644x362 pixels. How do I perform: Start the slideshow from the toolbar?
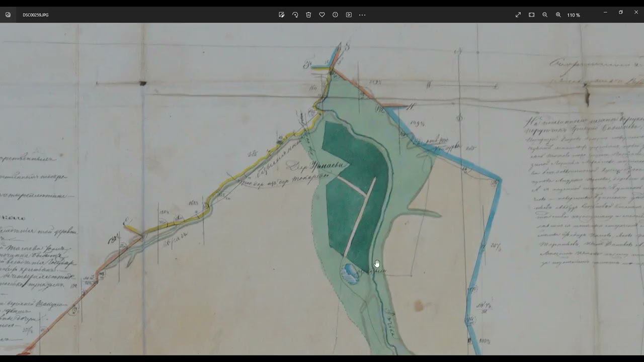click(x=349, y=15)
